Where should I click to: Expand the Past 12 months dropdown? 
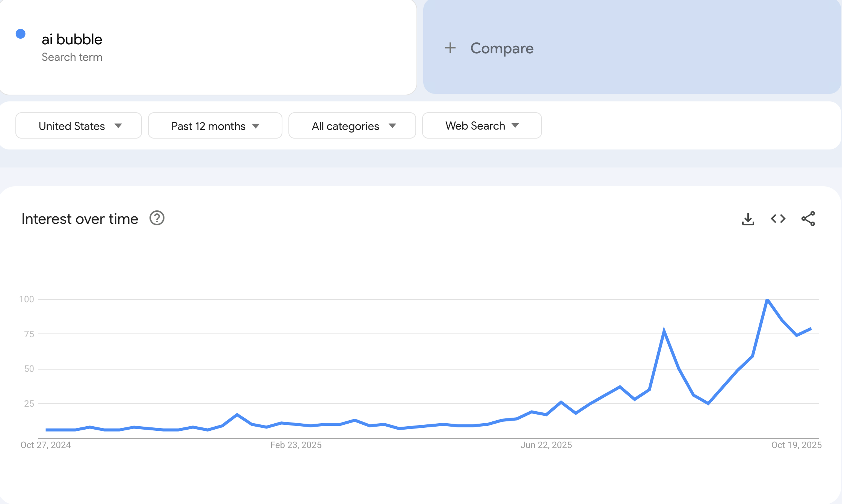(215, 126)
